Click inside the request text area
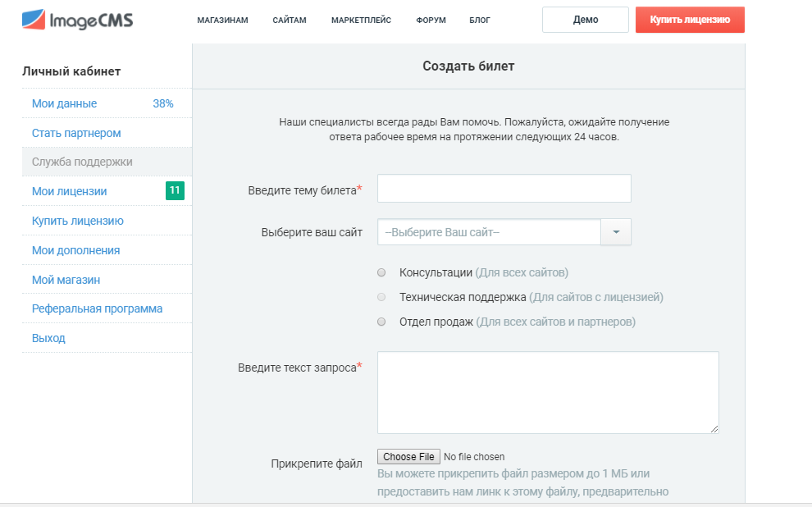Viewport: 812px width, 507px height. pyautogui.click(x=548, y=392)
